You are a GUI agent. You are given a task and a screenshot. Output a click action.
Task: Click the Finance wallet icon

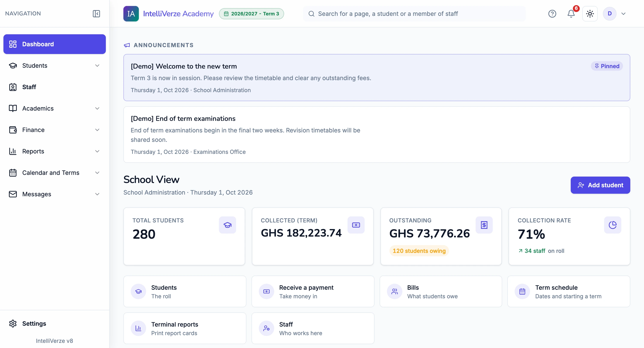[x=13, y=130]
